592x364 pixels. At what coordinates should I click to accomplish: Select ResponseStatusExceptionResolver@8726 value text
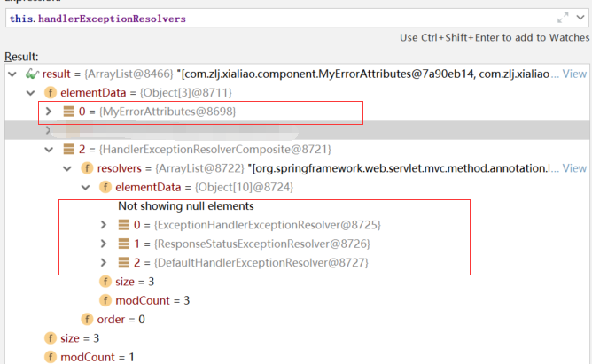[262, 244]
